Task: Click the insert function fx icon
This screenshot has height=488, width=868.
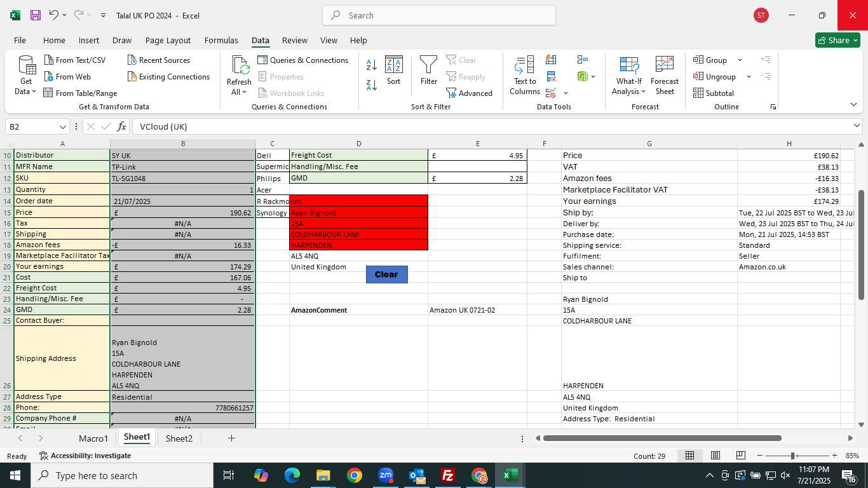Action: 122,126
